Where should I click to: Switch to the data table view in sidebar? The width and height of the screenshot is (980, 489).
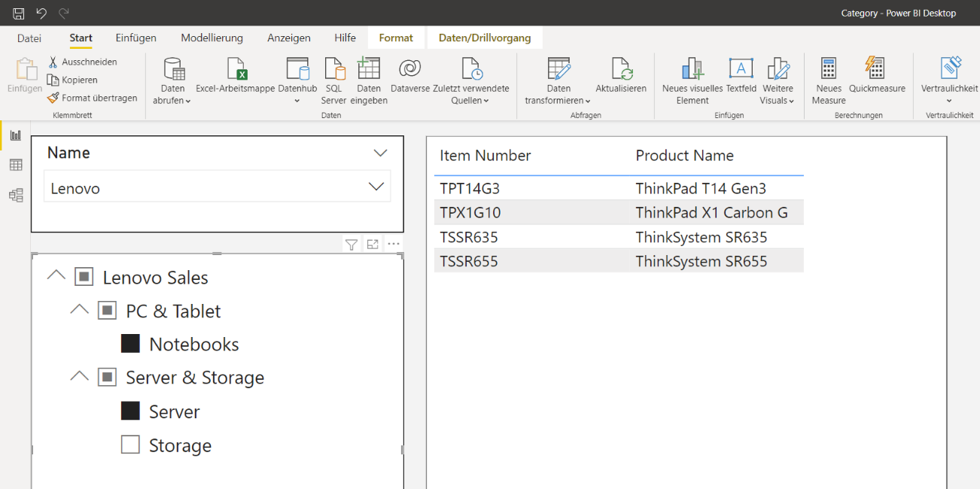[x=16, y=165]
